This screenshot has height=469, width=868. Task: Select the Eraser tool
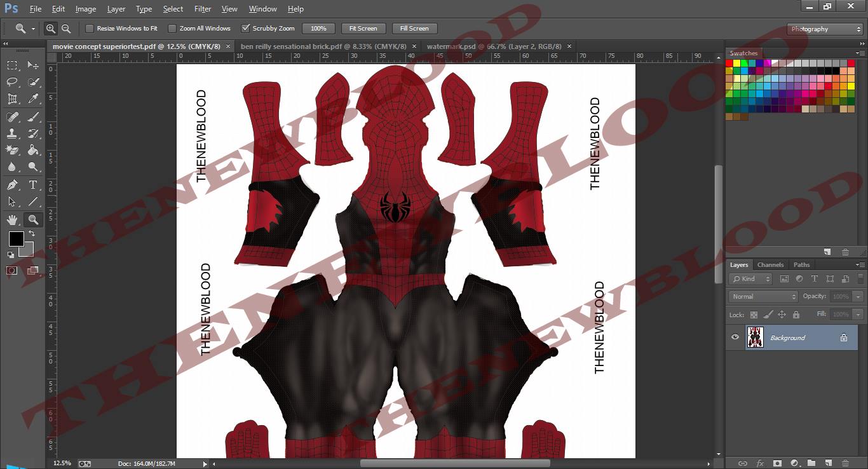12,150
